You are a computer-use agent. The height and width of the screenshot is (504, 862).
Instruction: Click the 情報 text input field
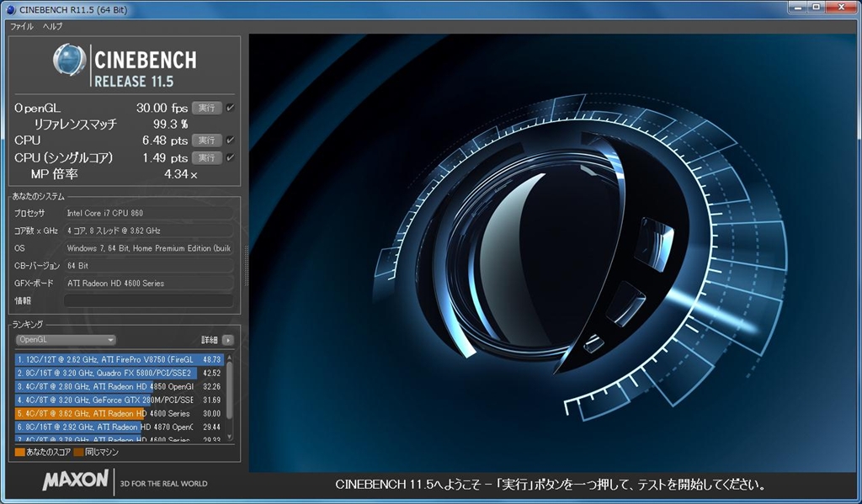(148, 300)
